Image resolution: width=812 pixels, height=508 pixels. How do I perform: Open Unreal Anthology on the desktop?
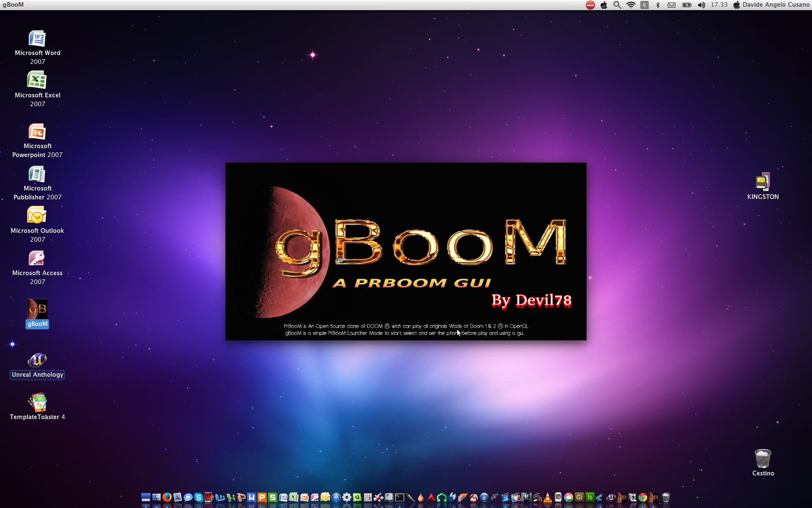[x=37, y=360]
